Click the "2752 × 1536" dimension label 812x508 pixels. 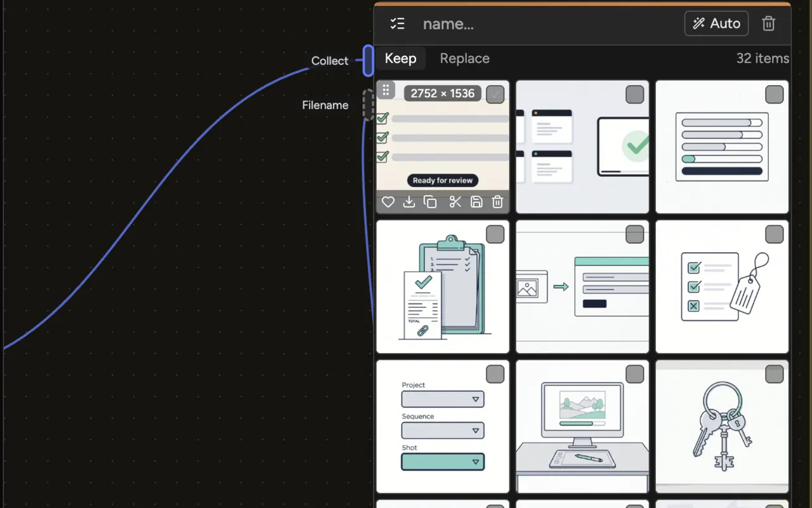pos(443,93)
